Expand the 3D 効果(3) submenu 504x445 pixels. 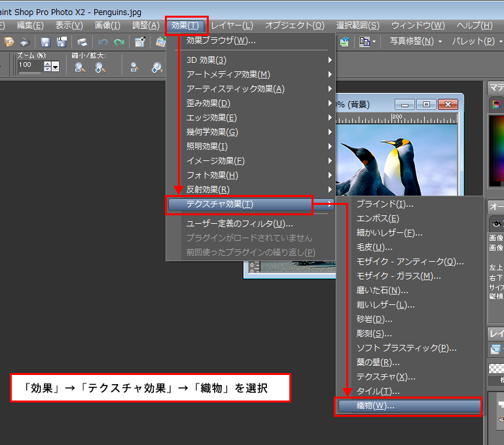point(251,60)
